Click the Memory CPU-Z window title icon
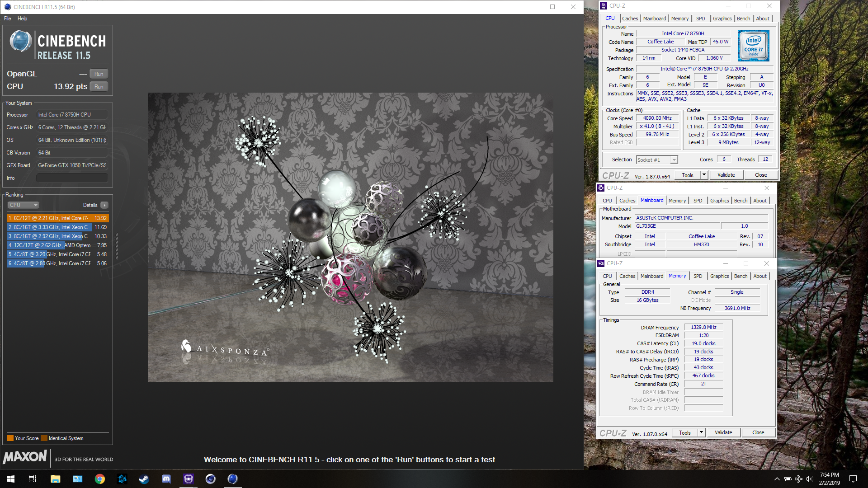Viewport: 868px width, 488px height. click(601, 263)
